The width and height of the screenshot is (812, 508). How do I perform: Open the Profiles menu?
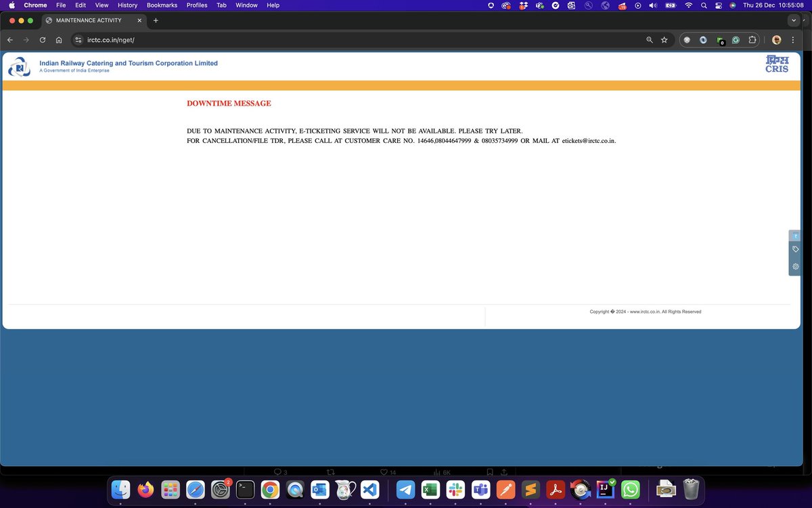coord(197,5)
